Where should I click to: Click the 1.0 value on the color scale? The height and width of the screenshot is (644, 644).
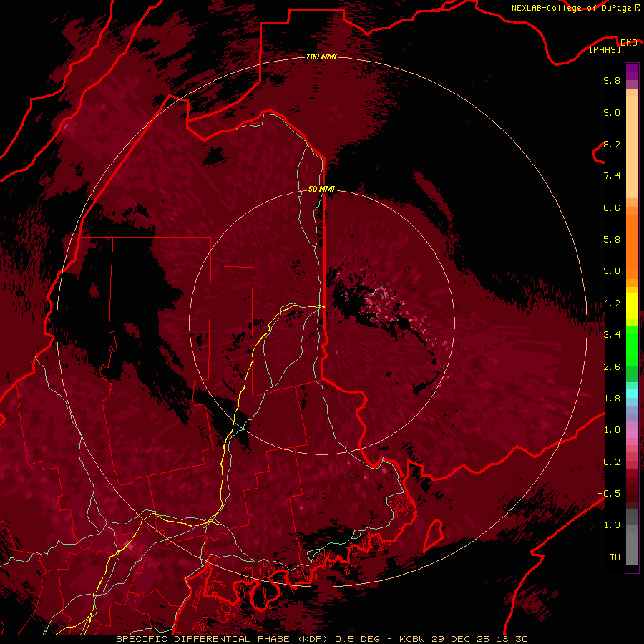[x=612, y=430]
